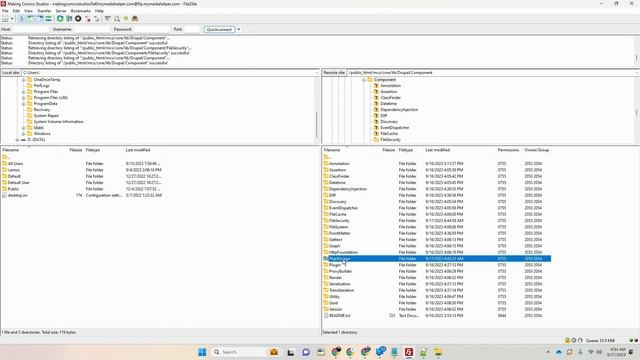This screenshot has width=640, height=360.
Task: Click the Quickconnect button
Action: point(220,29)
